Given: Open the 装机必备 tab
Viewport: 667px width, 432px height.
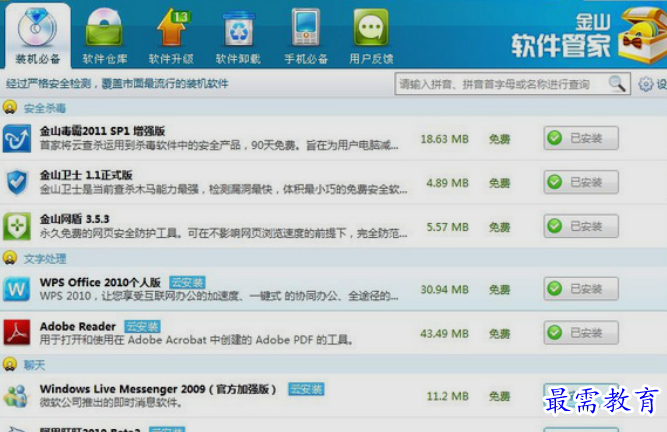Looking at the screenshot, I should tap(37, 36).
